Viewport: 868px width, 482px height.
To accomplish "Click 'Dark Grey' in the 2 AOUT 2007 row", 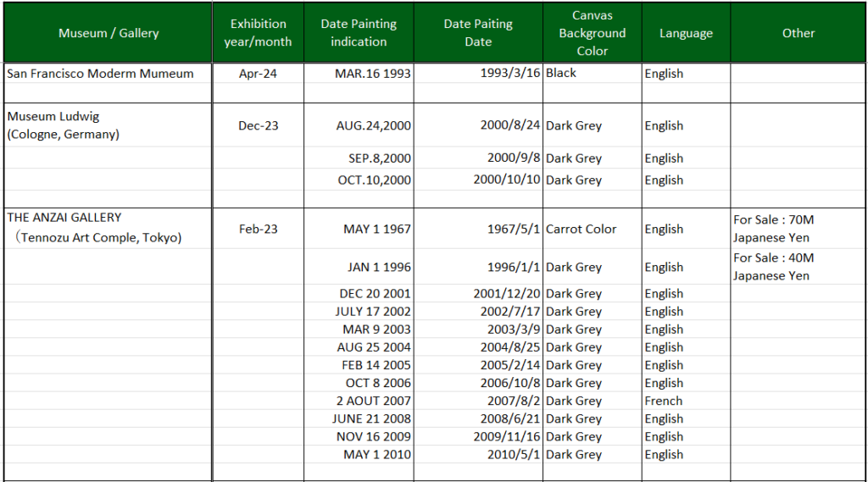I will (593, 401).
